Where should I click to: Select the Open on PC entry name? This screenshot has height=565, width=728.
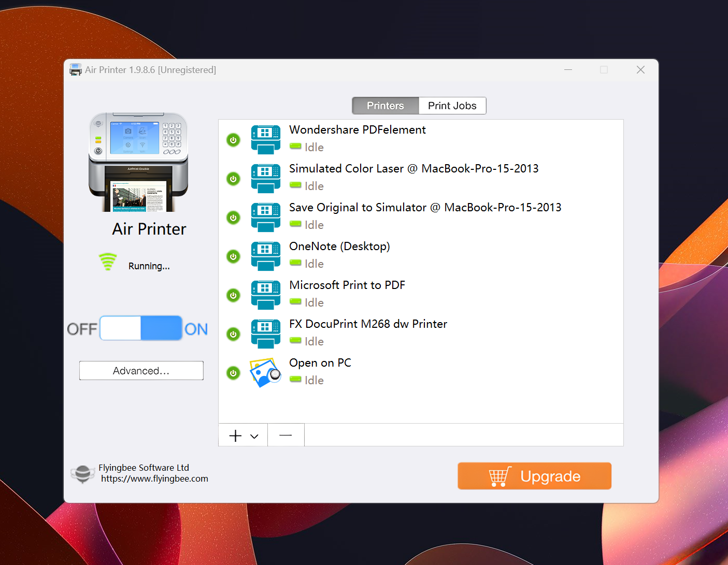pyautogui.click(x=320, y=363)
